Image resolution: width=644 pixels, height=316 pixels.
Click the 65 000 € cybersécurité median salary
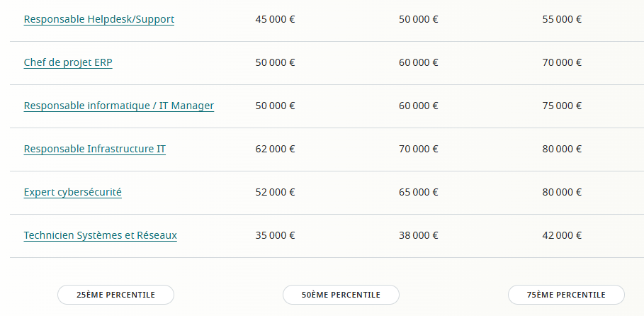(418, 192)
